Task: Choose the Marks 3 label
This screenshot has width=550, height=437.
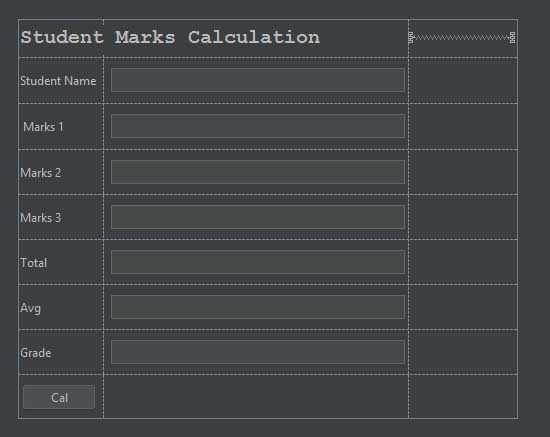Action: coord(41,218)
